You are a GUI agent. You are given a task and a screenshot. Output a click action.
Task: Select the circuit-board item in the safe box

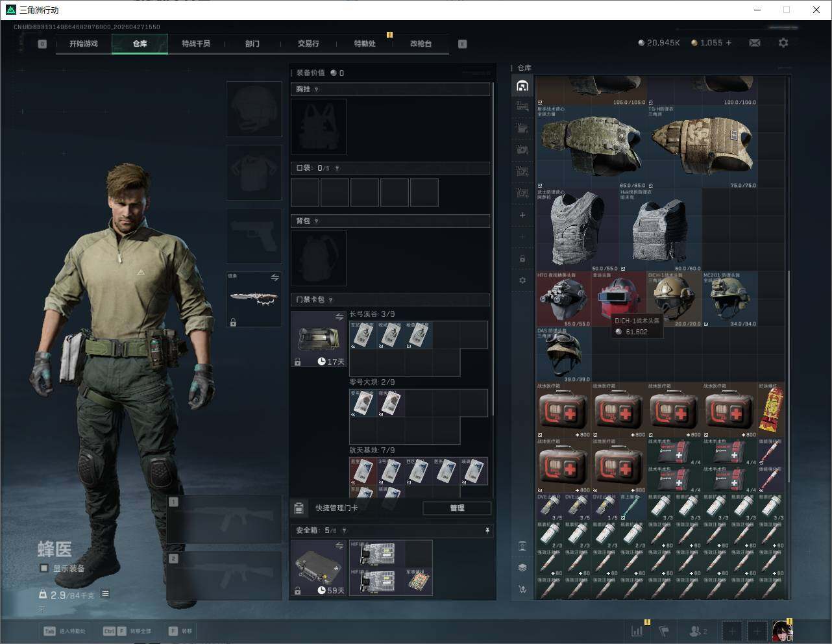419,581
